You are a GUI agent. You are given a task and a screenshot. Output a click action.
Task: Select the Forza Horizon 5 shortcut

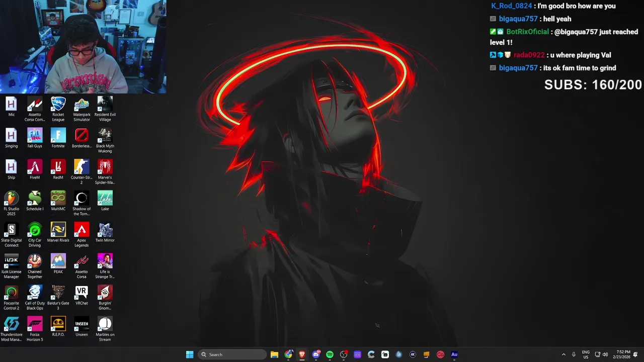tap(35, 329)
